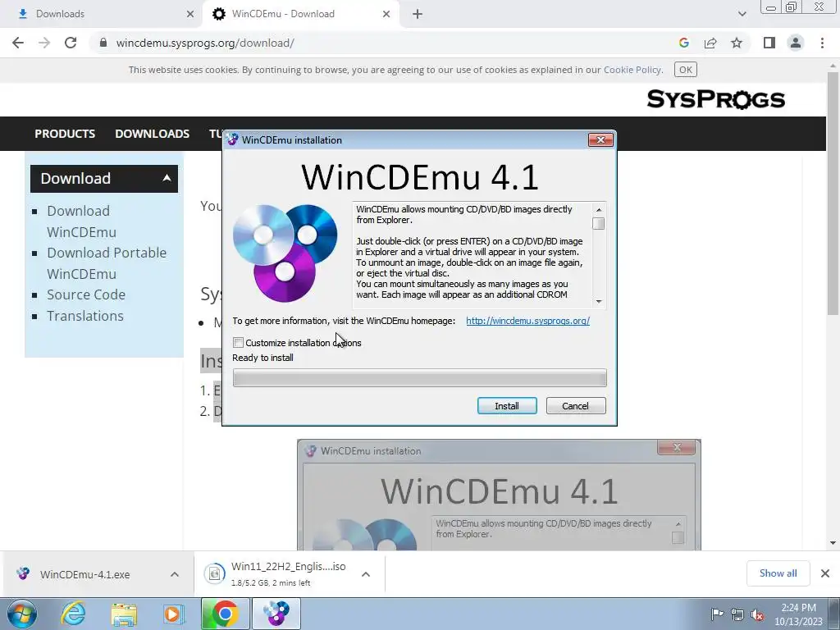The image size is (840, 630).
Task: Open Internet Explorer from taskbar
Action: [x=73, y=614]
